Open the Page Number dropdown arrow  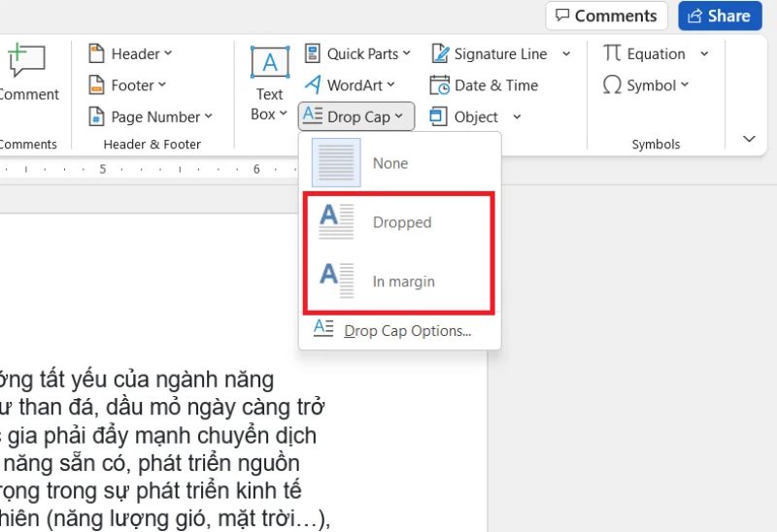click(208, 116)
